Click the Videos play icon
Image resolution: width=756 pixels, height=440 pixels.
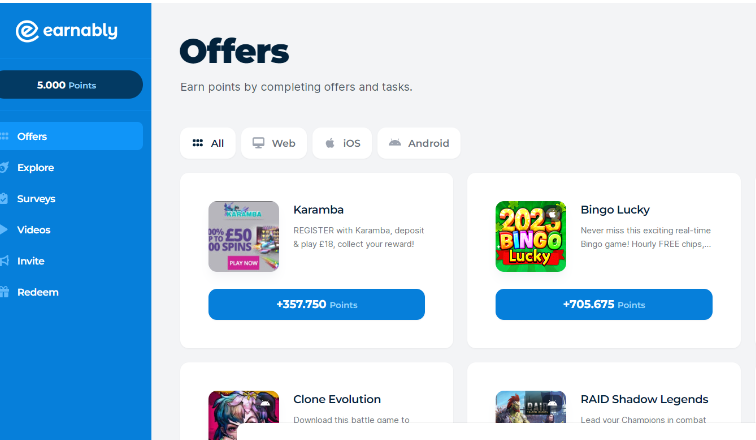coord(4,229)
